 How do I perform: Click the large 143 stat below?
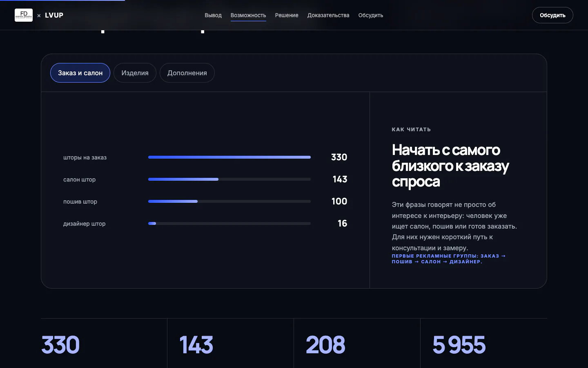tap(196, 345)
